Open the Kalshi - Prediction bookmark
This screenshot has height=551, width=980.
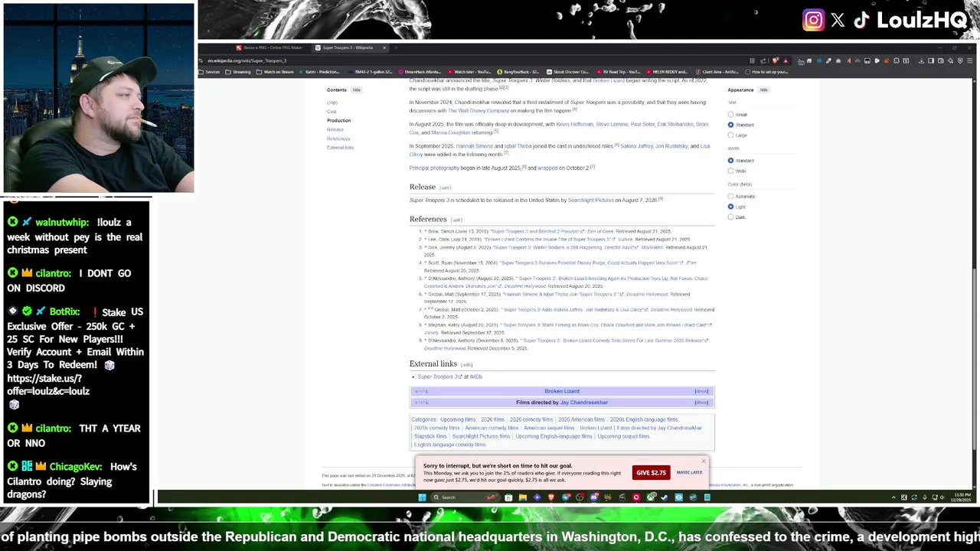pos(318,72)
